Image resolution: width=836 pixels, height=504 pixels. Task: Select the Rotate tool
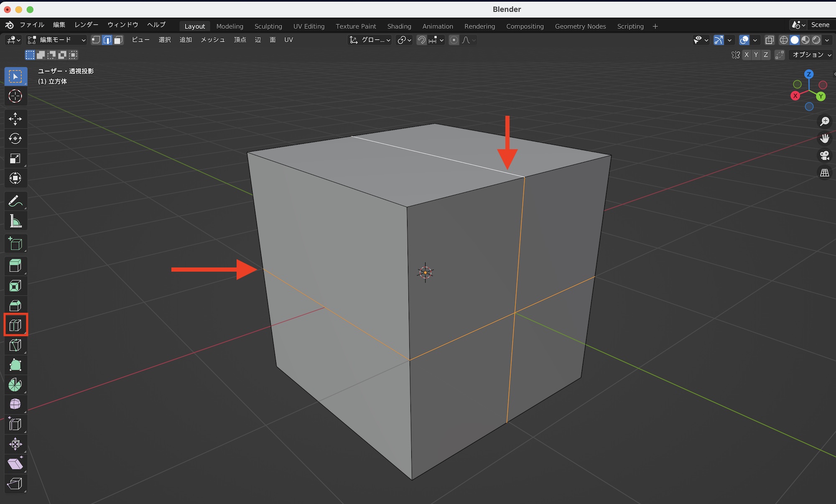tap(15, 138)
